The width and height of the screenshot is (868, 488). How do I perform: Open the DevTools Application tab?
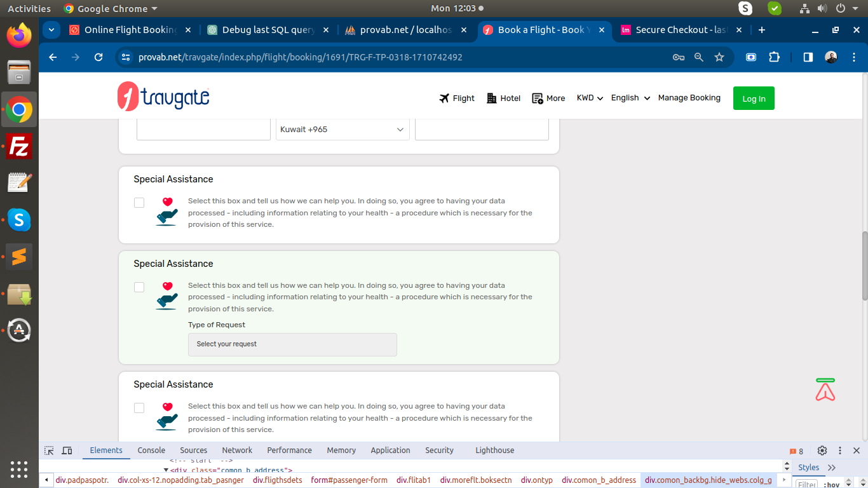coord(390,451)
